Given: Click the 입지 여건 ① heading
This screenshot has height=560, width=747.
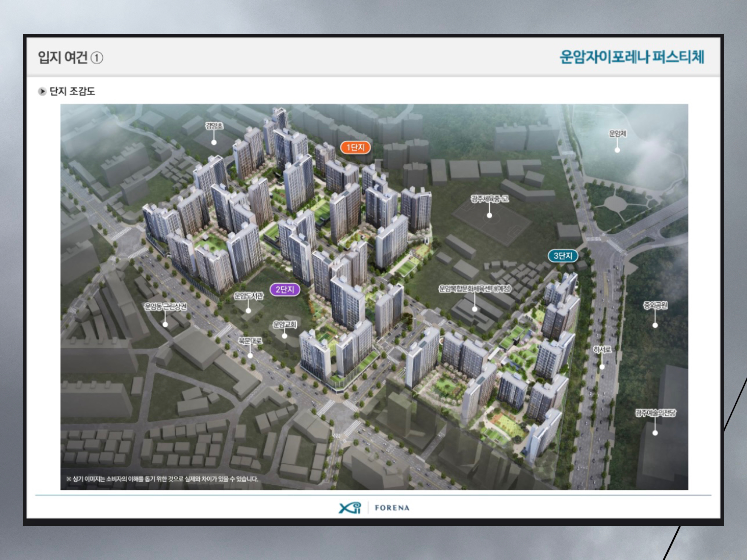Looking at the screenshot, I should pos(70,58).
